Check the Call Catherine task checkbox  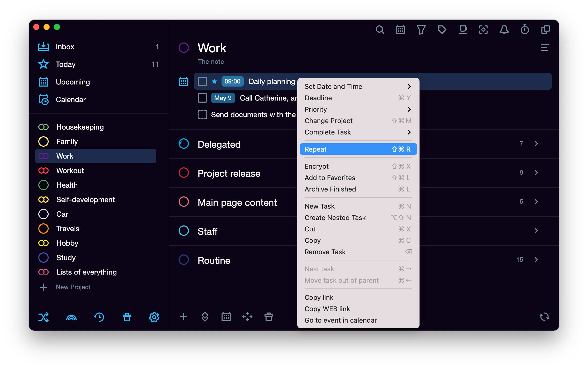[x=202, y=98]
